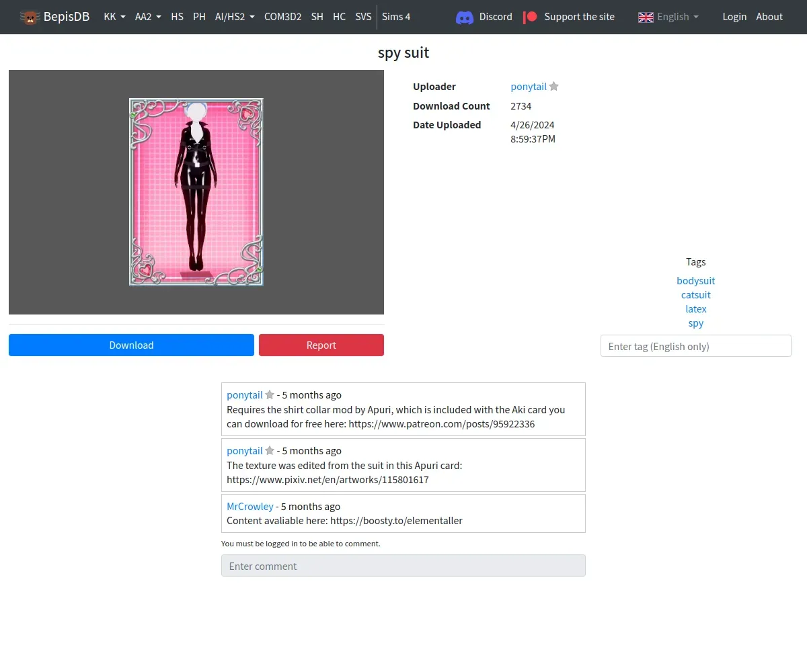Viewport: 807px width, 672px height.
Task: Select the bodysuit tag
Action: coord(695,280)
